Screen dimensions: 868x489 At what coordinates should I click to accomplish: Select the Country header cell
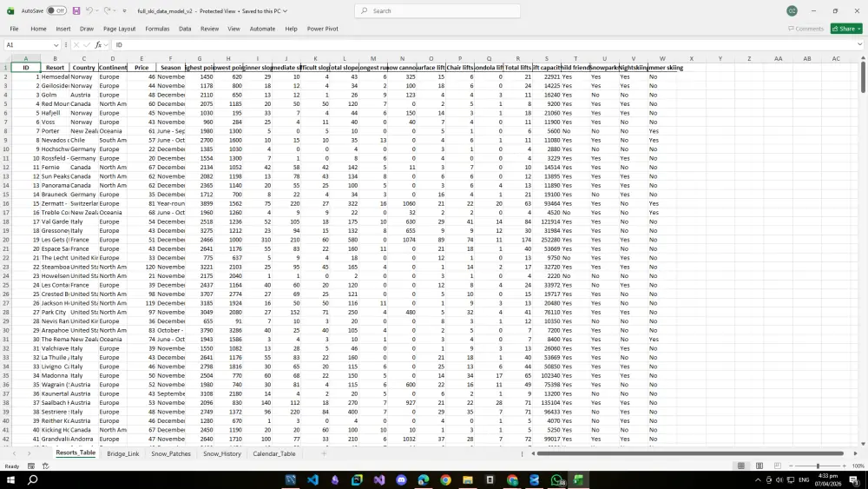point(83,68)
